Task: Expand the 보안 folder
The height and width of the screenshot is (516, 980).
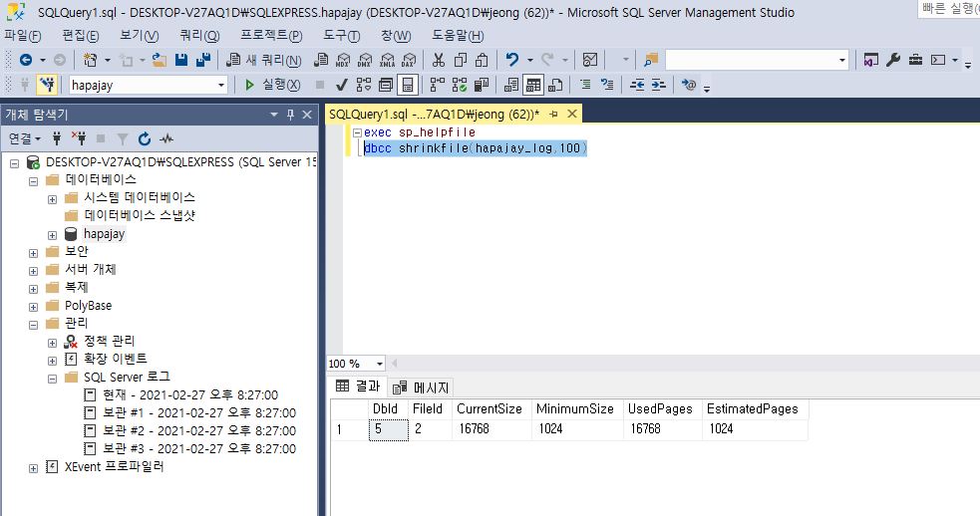Action: (33, 253)
